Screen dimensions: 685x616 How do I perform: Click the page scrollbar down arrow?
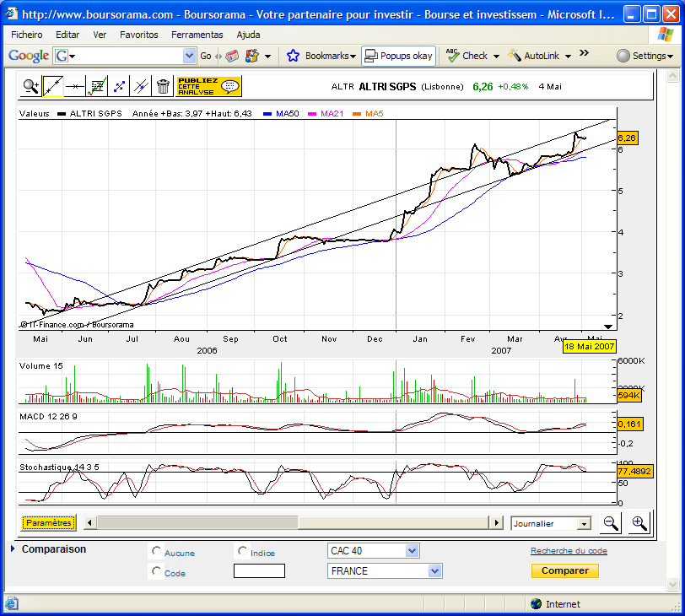tap(672, 584)
